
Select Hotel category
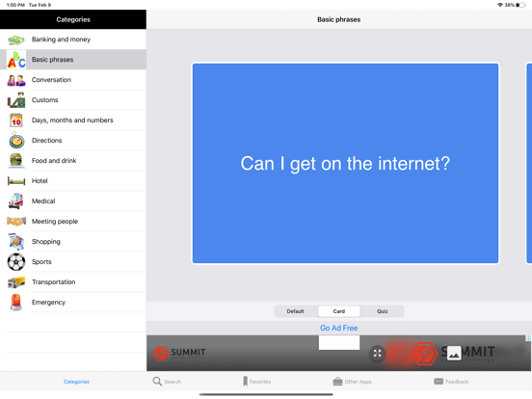coord(73,181)
